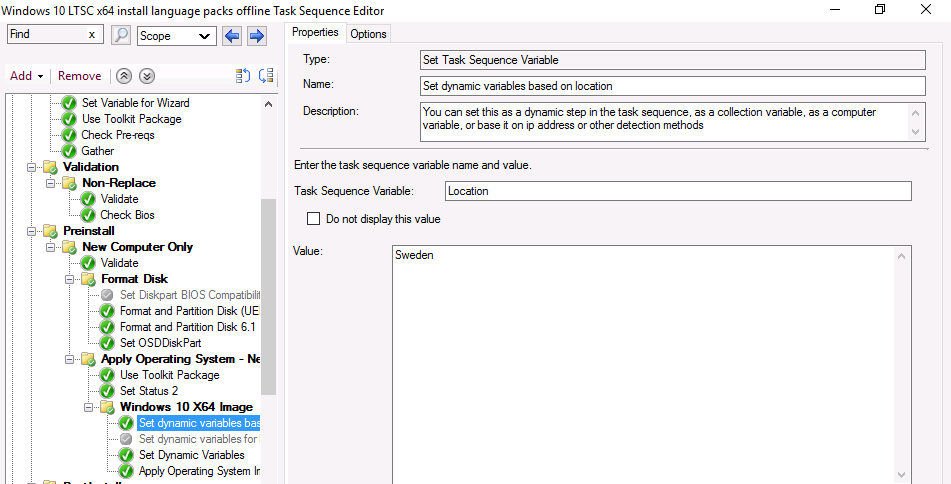Restore down the editor window

(879, 10)
